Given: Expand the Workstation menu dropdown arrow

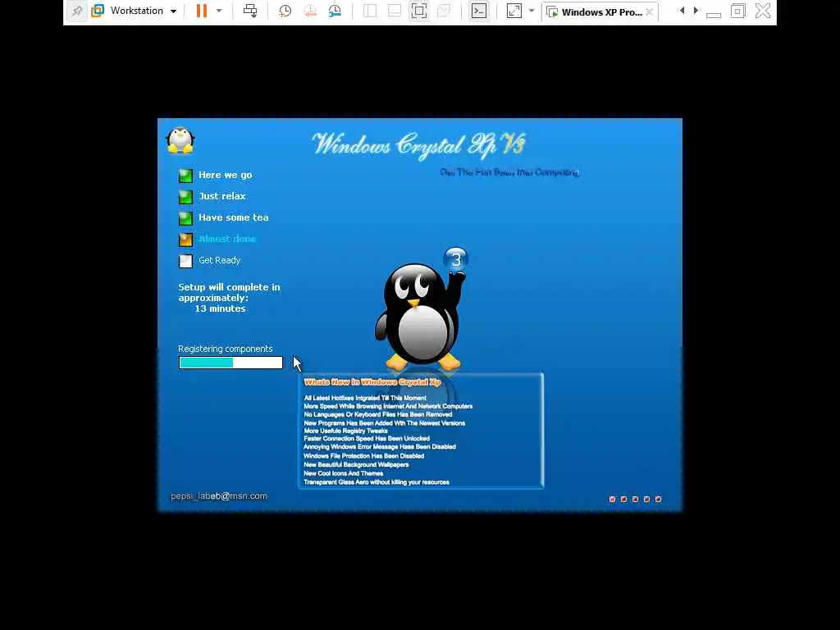Looking at the screenshot, I should pyautogui.click(x=173, y=11).
